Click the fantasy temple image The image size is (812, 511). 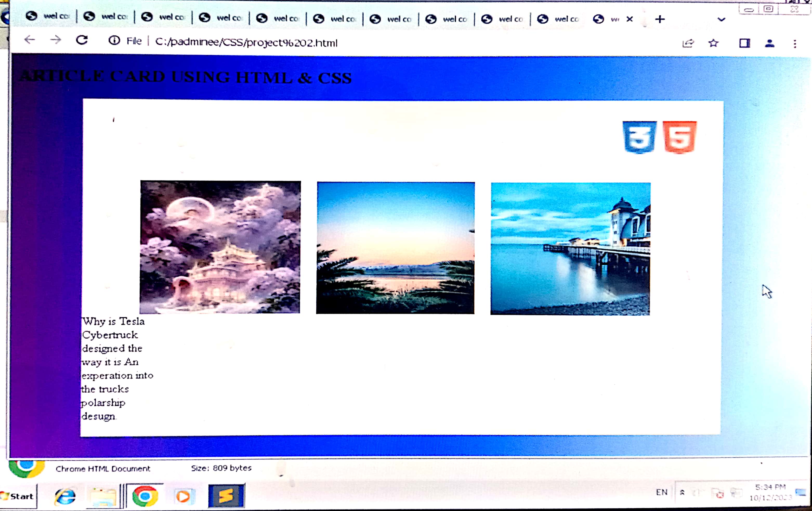click(220, 247)
